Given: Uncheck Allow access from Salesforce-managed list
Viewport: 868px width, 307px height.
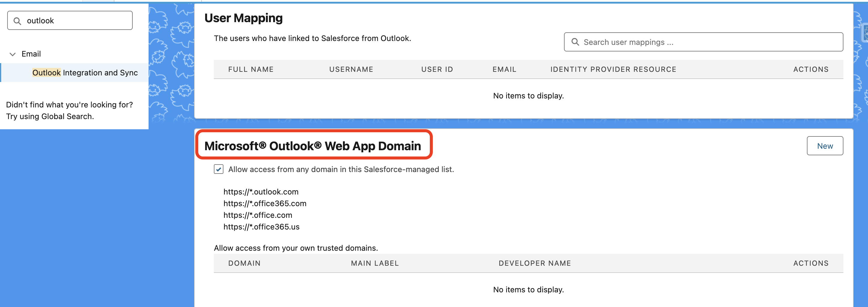Looking at the screenshot, I should click(218, 169).
